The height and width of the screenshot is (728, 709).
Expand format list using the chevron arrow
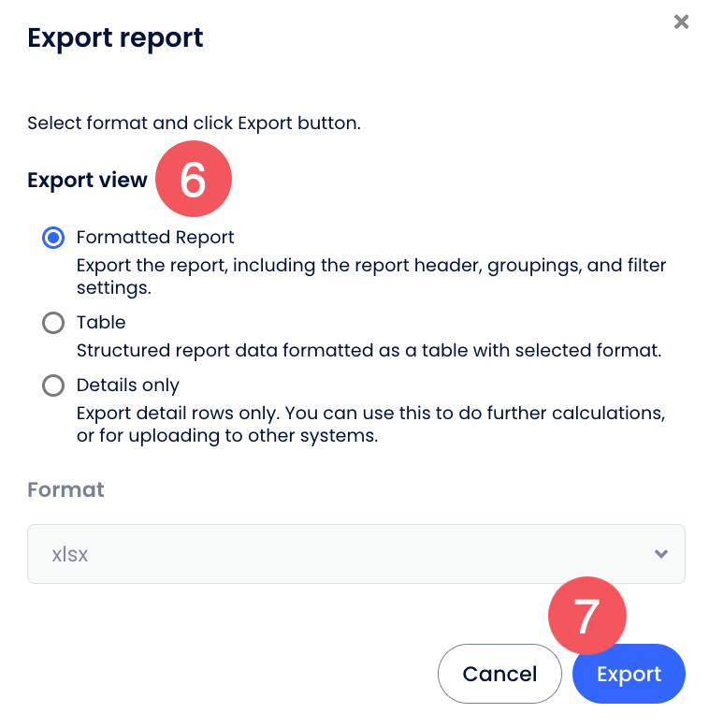click(661, 554)
